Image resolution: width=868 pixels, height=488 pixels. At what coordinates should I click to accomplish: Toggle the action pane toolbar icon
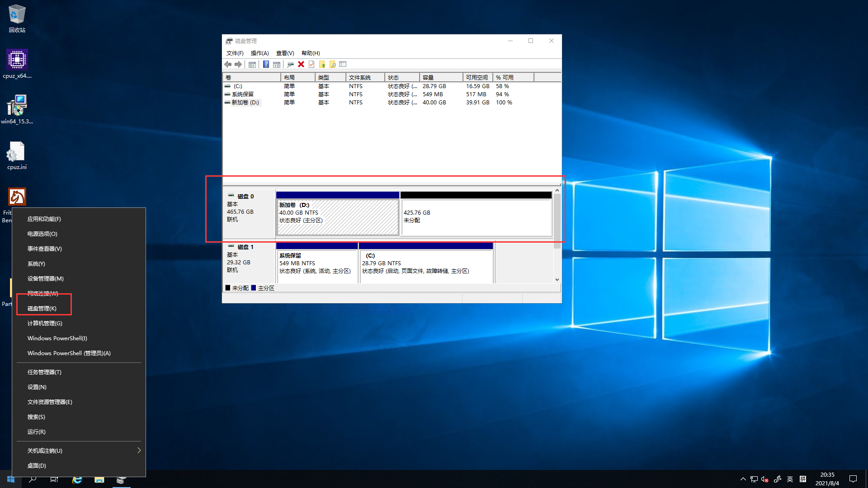click(x=277, y=65)
